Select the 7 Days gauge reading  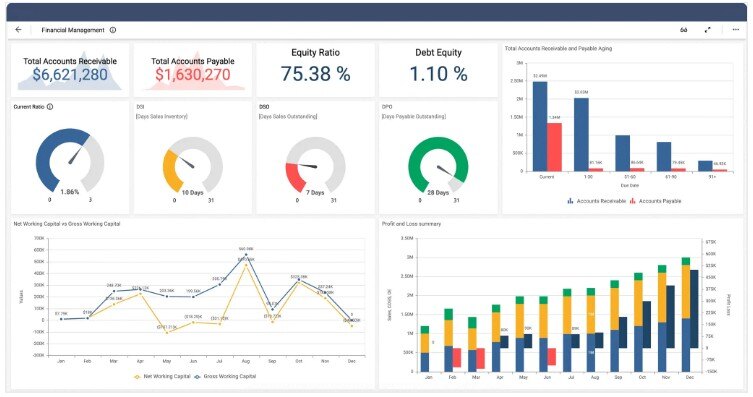(315, 192)
